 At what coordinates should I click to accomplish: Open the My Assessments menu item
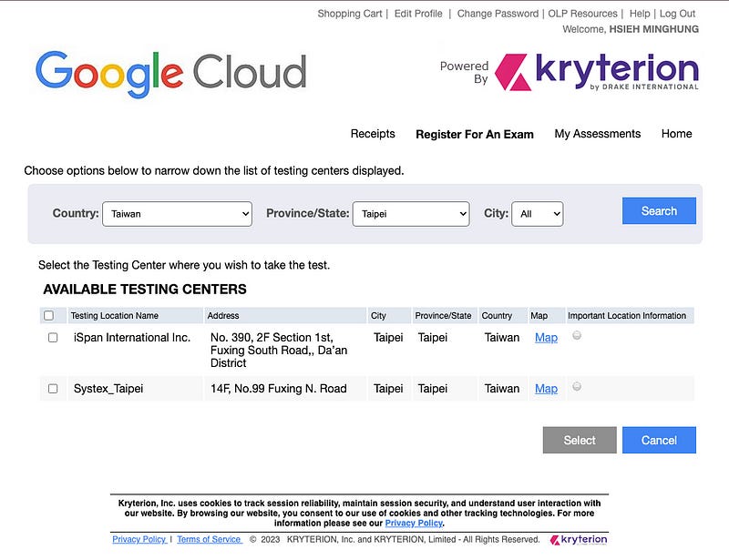click(x=597, y=134)
